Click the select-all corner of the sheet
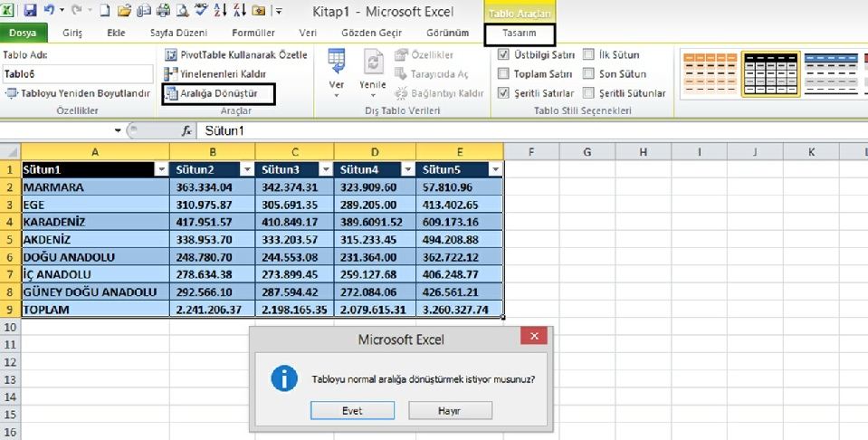The height and width of the screenshot is (440, 868). pos(11,152)
